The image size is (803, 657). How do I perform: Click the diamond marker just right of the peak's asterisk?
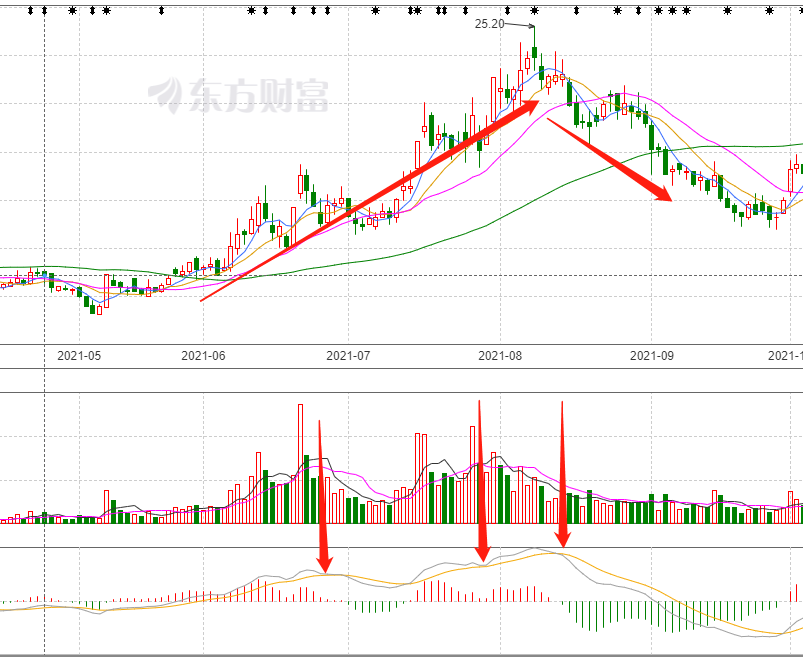point(576,10)
